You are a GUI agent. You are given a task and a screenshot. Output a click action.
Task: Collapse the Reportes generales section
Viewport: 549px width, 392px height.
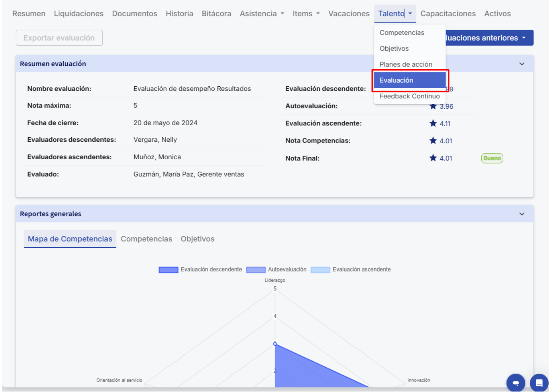click(x=522, y=214)
